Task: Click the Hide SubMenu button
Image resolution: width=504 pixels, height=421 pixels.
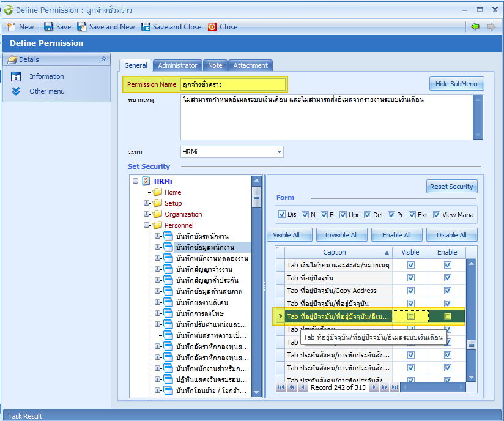Action: (x=456, y=84)
